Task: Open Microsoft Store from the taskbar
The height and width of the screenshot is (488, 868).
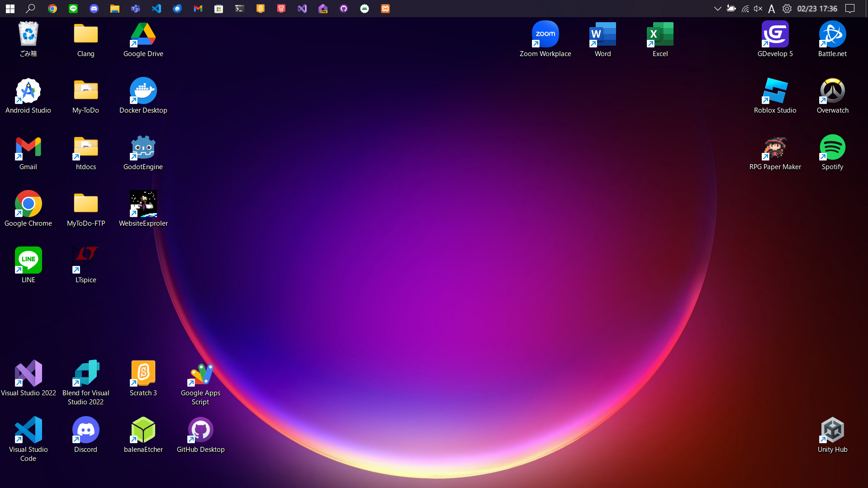Action: pos(219,9)
